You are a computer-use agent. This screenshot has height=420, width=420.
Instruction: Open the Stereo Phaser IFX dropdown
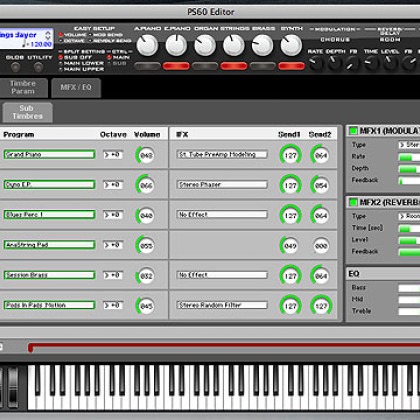[x=222, y=185]
